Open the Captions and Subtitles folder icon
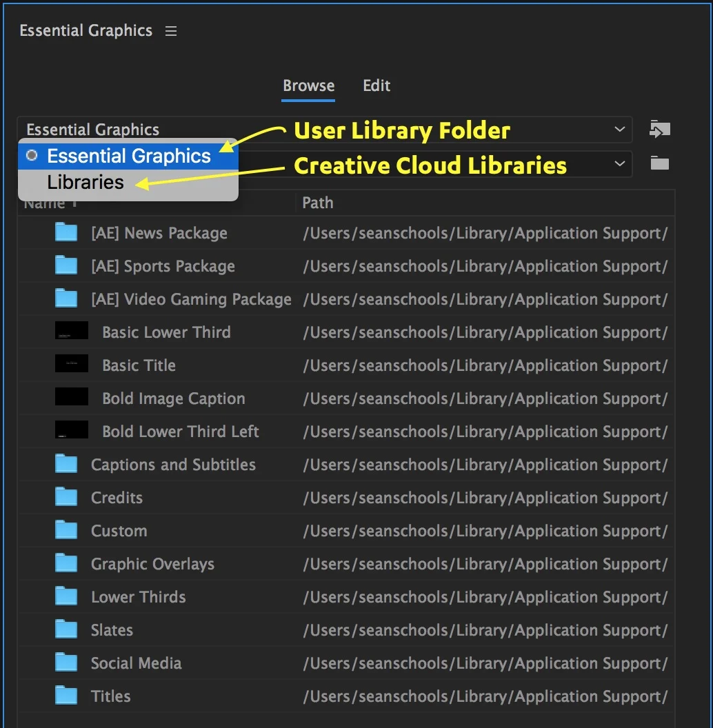The image size is (713, 728). click(x=66, y=463)
